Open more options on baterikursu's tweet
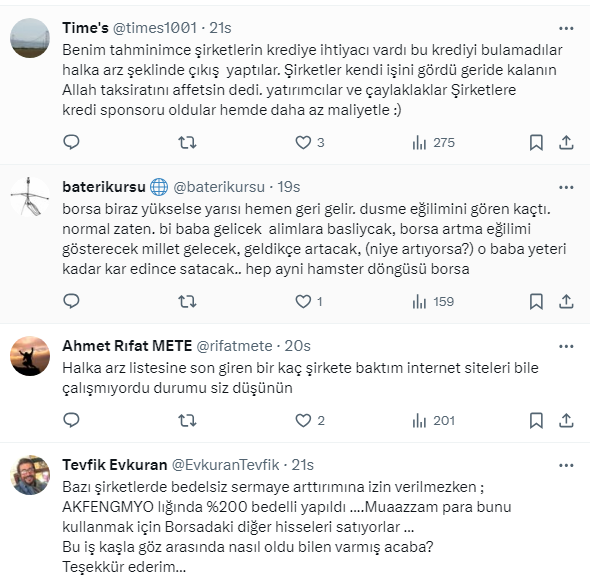This screenshot has width=609, height=576. click(x=568, y=186)
